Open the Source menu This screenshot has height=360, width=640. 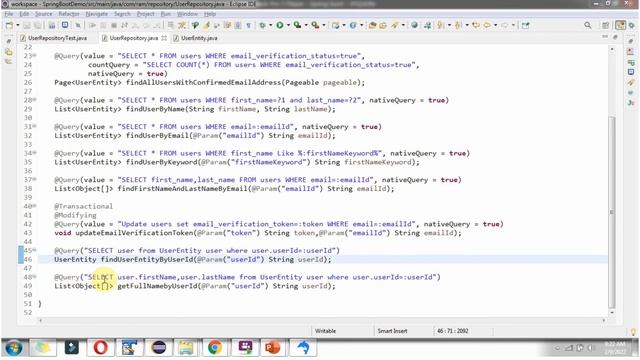pyautogui.click(x=43, y=14)
